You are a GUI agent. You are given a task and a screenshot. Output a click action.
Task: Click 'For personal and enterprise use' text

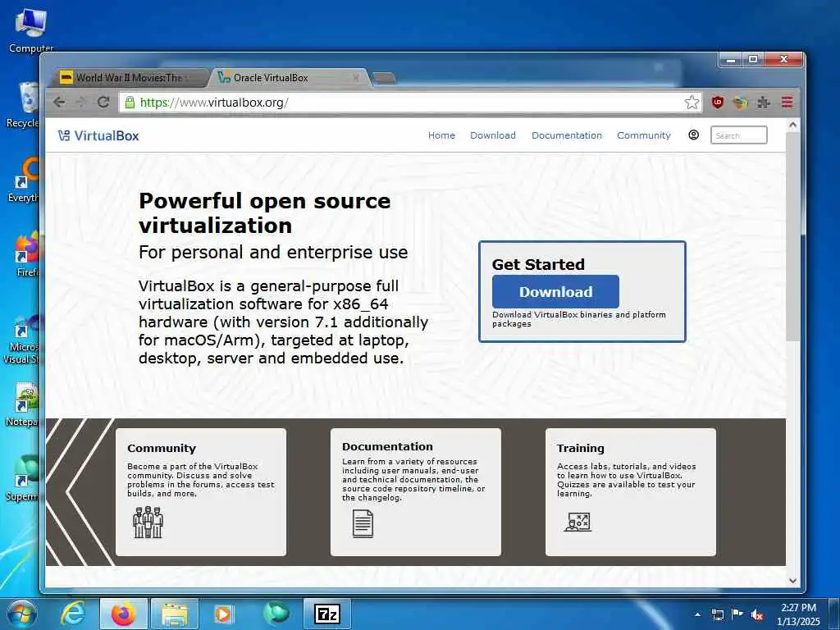coord(273,252)
